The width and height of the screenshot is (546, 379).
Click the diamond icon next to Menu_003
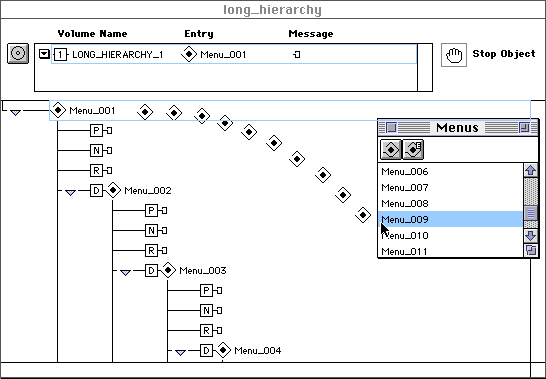coord(168,270)
